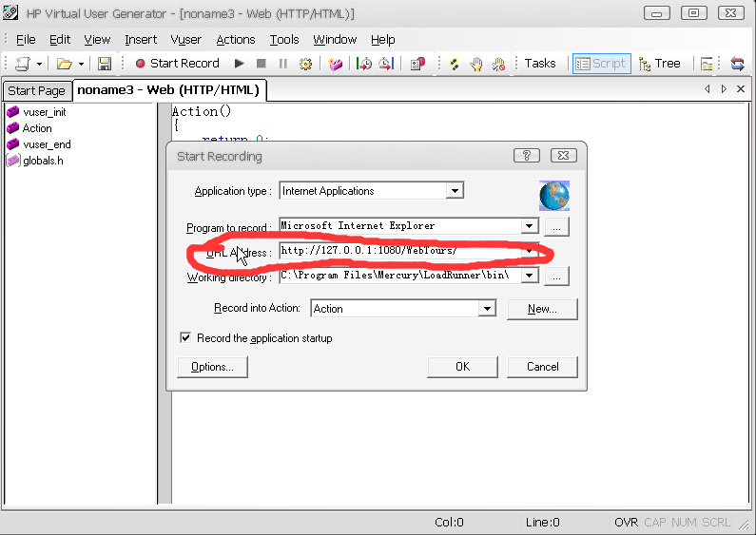The image size is (756, 535).
Task: Cancel the Start Recording dialog
Action: [542, 367]
